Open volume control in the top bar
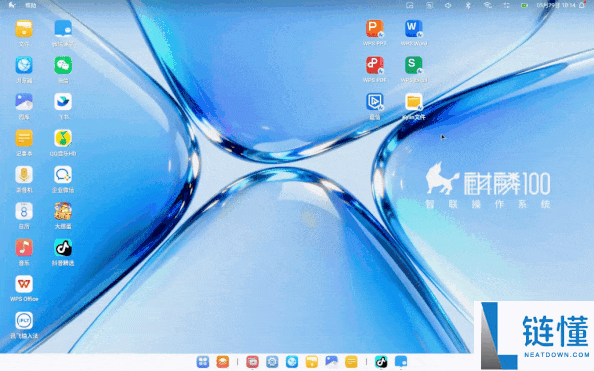Image resolution: width=594 pixels, height=371 pixels. [448, 5]
